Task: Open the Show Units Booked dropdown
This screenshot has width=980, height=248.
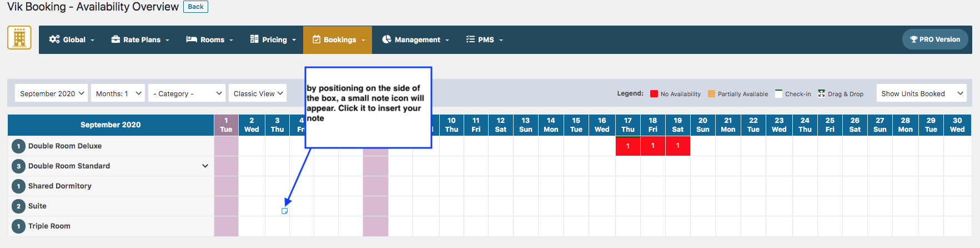Action: point(921,93)
